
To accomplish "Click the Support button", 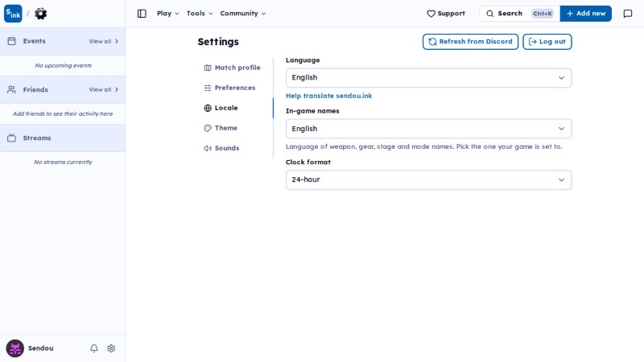I will pos(446,14).
